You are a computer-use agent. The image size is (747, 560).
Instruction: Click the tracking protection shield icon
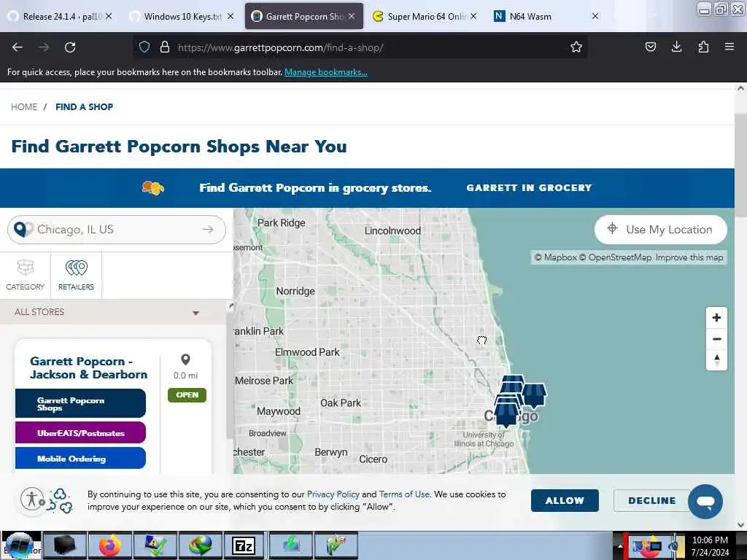(x=144, y=47)
